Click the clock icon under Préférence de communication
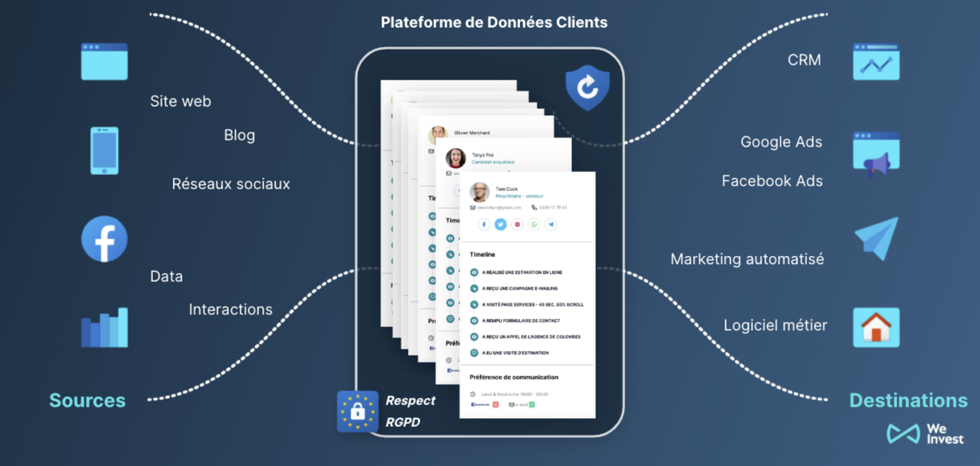This screenshot has height=466, width=980. 473,394
